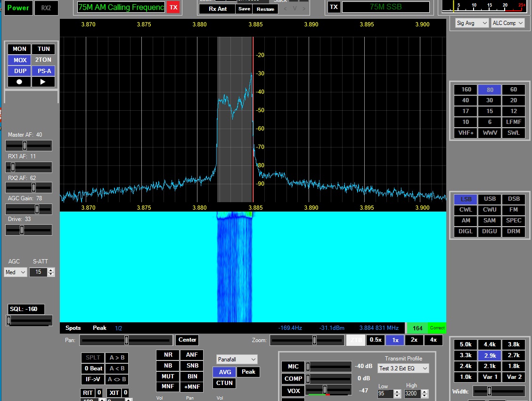Image resolution: width=532 pixels, height=401 pixels.
Task: Click the AGC Gain slider
Action: [x=29, y=209]
